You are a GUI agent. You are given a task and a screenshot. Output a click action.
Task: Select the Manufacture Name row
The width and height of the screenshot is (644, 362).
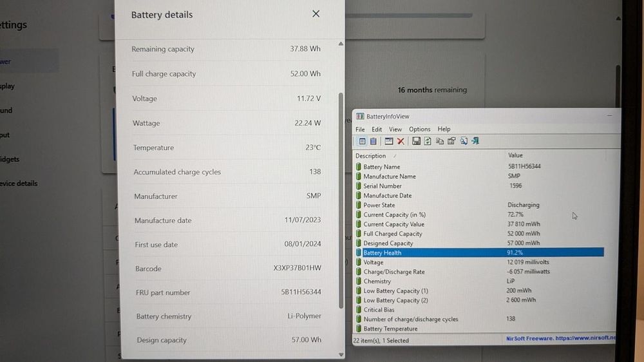(x=479, y=176)
